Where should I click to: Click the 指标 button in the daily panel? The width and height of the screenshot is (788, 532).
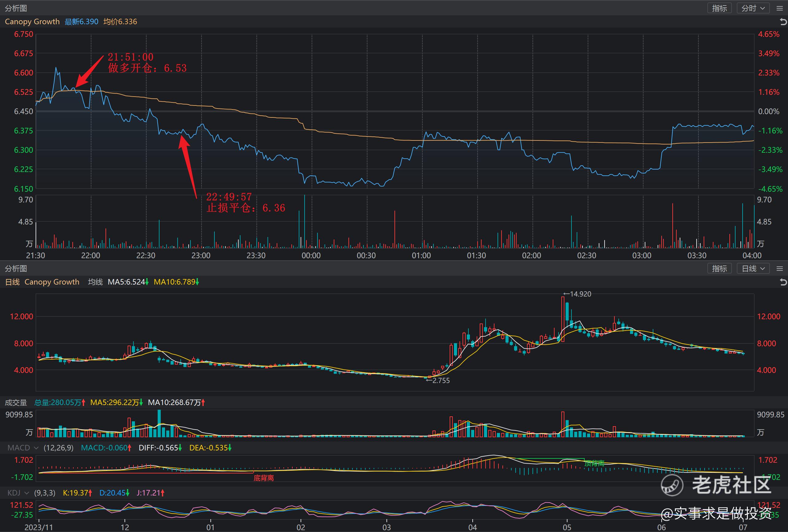click(x=720, y=269)
